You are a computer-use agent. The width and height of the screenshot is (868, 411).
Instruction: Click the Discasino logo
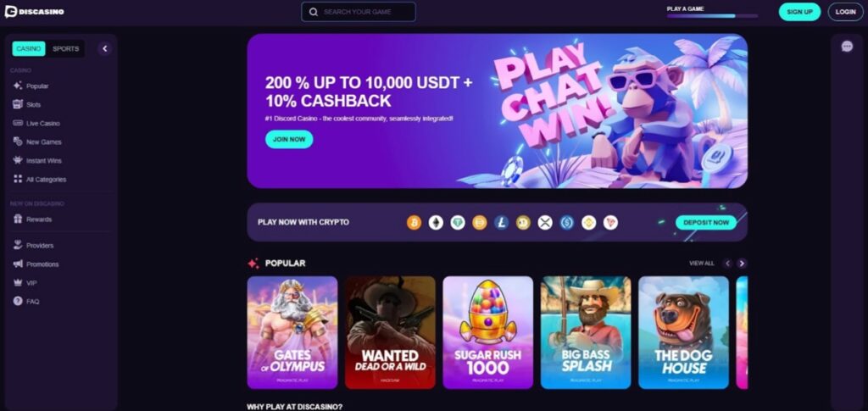[x=34, y=12]
